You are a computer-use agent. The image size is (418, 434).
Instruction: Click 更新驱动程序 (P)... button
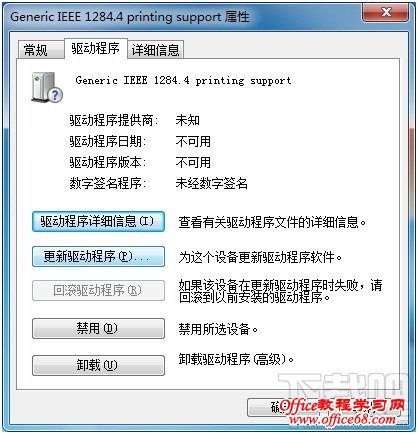click(x=98, y=256)
